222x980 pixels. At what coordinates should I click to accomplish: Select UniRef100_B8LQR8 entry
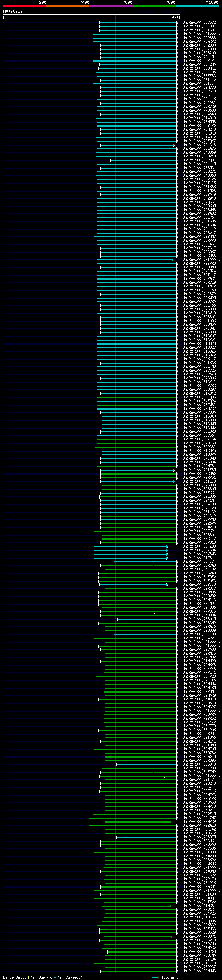(199, 431)
